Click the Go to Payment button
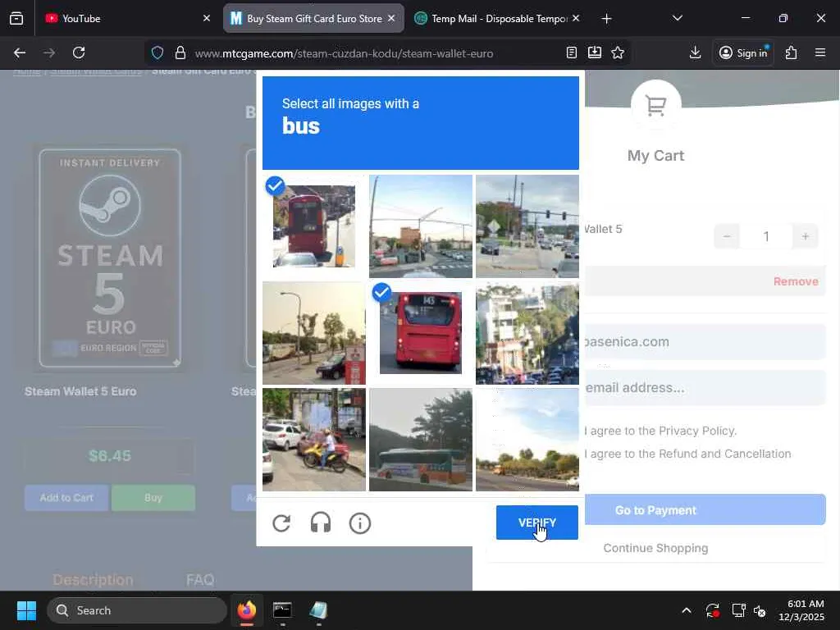The height and width of the screenshot is (630, 840). tap(705, 510)
